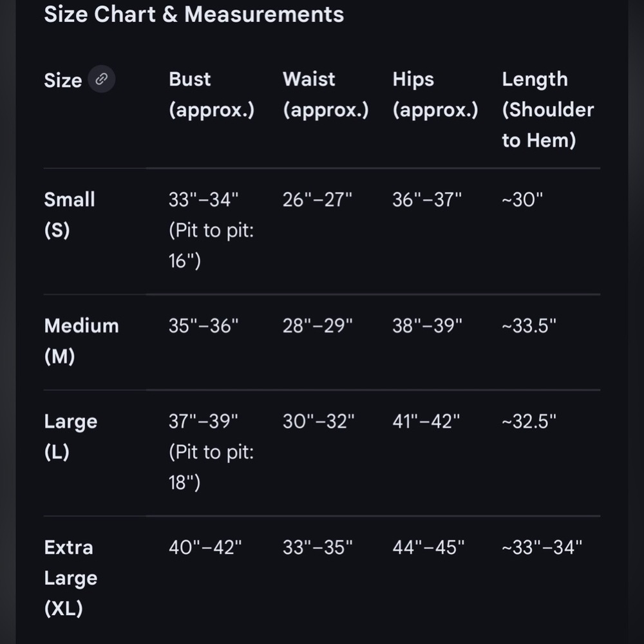This screenshot has width=644, height=644.
Task: Click Large waist value 30"–32"
Action: point(318,422)
